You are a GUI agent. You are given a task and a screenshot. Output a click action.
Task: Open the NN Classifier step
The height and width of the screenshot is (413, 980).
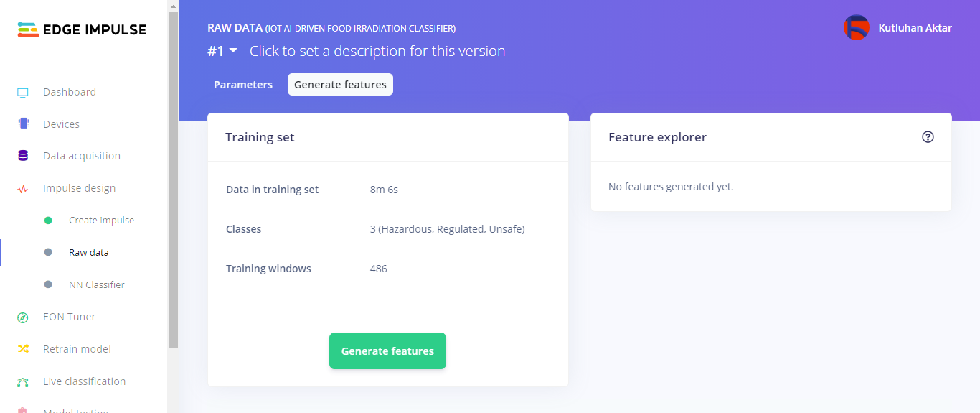coord(96,285)
